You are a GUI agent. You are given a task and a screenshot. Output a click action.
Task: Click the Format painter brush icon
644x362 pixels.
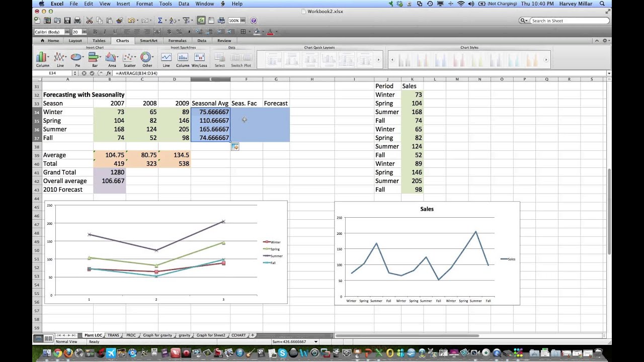click(120, 21)
